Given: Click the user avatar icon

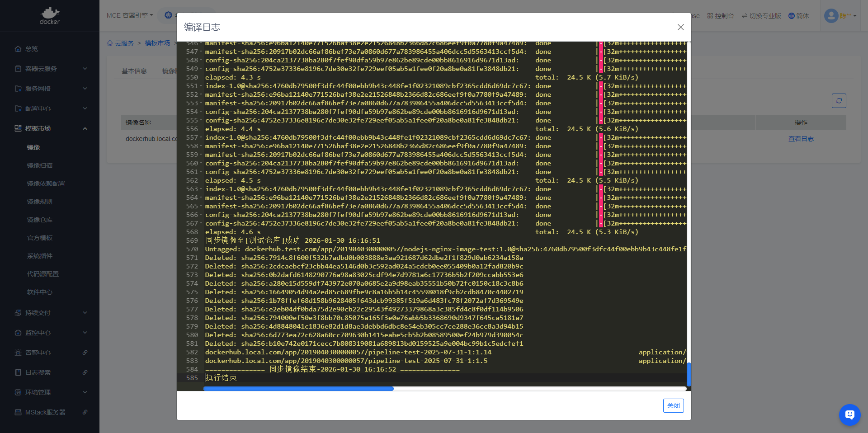Looking at the screenshot, I should pyautogui.click(x=831, y=16).
